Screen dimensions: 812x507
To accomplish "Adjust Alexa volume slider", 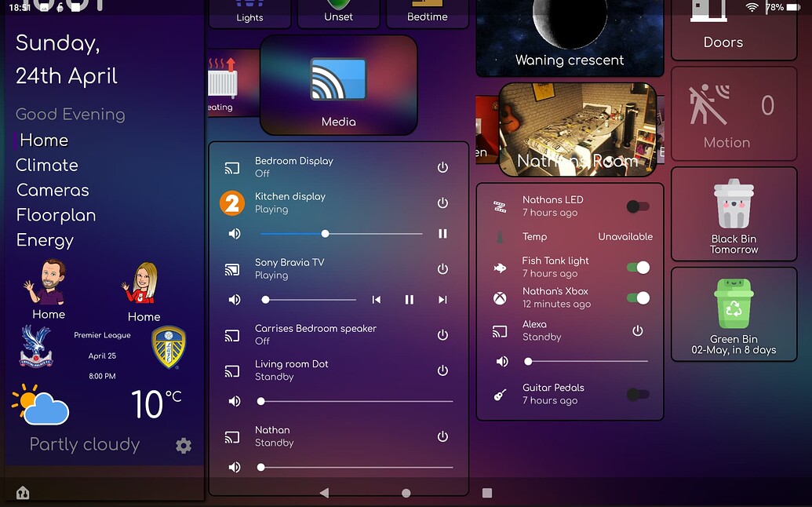I will click(587, 361).
